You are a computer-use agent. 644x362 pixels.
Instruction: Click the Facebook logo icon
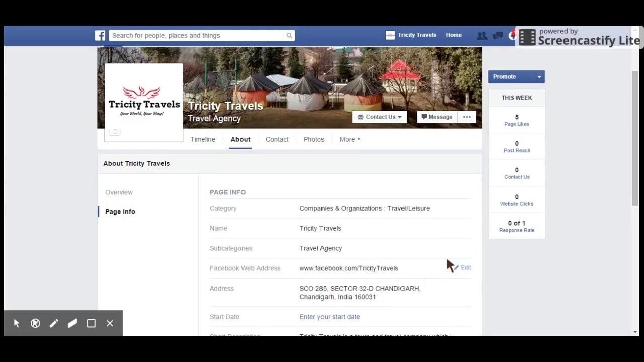coord(100,35)
